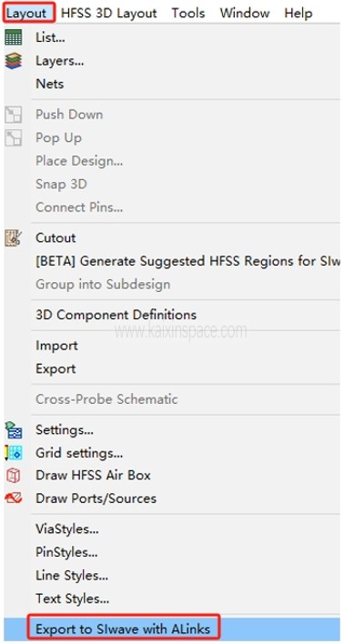Screen dimensions: 344x644
Task: Open the HFSS 3D Layout menu
Action: coord(109,13)
